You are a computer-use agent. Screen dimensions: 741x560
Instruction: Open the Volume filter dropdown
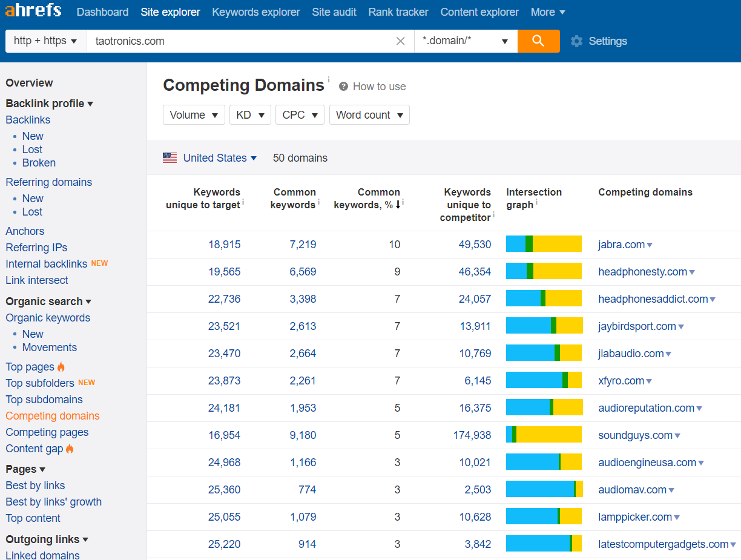[x=194, y=115]
